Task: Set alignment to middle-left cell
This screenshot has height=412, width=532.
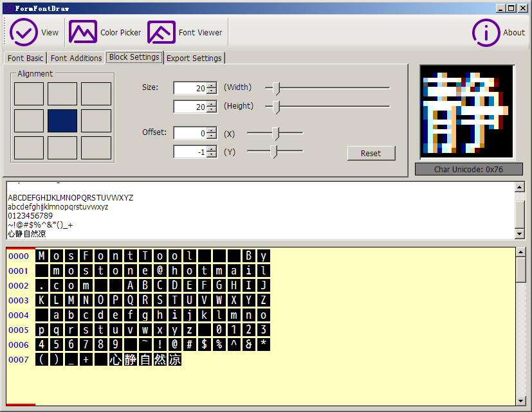Action: [29, 121]
